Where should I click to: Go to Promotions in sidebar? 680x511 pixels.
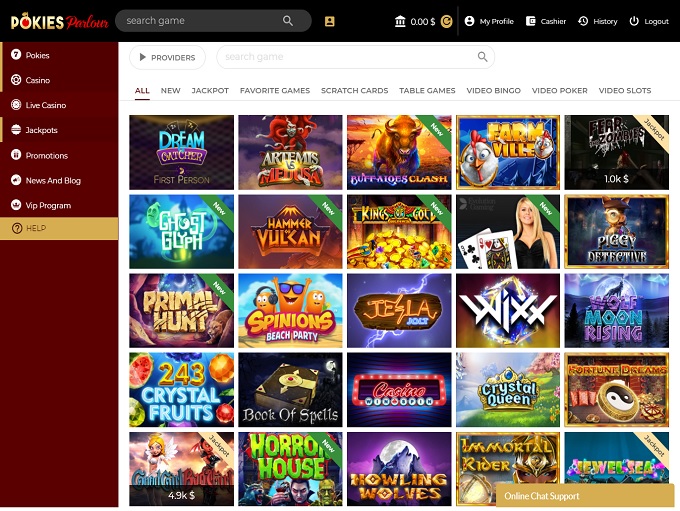(x=46, y=155)
